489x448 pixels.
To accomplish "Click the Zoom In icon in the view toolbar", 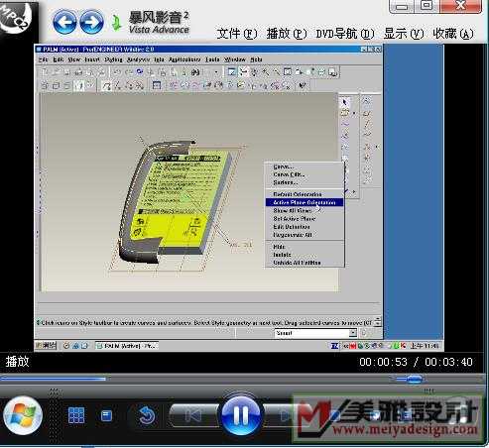I will 266,71.
